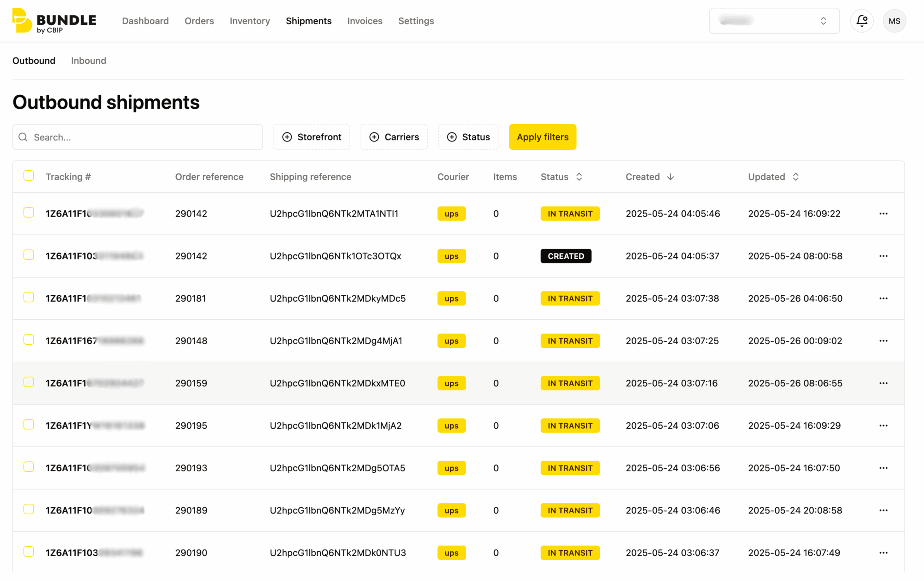Click the Bundle by CBIP logo
The width and height of the screenshot is (924, 581).
(x=54, y=21)
